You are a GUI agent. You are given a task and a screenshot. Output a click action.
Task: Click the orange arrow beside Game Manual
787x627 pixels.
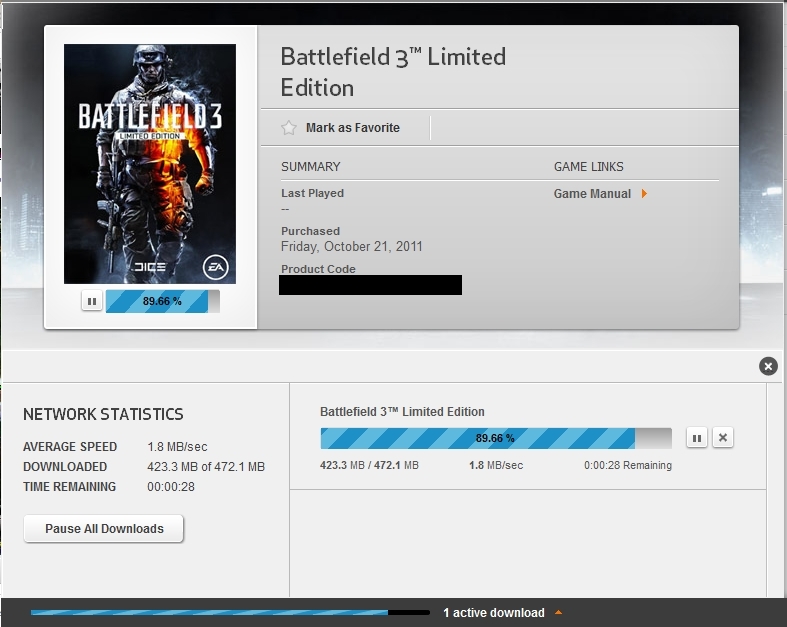(x=645, y=194)
